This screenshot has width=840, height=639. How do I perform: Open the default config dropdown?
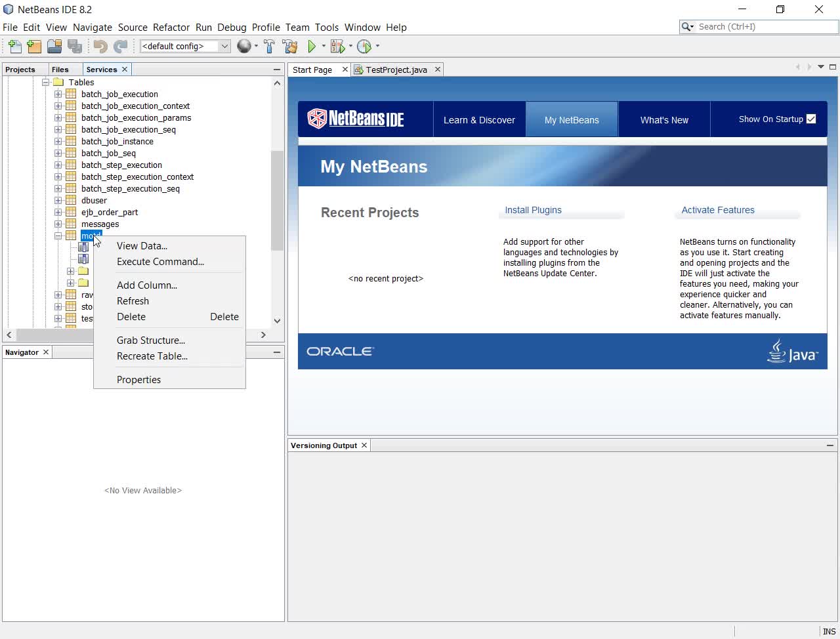click(x=224, y=46)
